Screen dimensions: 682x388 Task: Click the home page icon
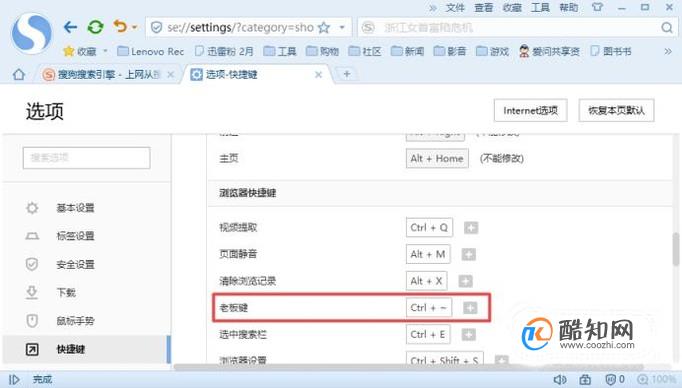click(19, 75)
